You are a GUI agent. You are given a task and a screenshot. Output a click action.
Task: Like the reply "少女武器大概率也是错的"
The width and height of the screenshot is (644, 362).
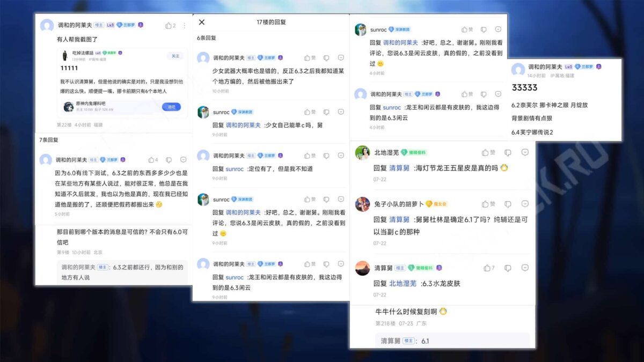pyautogui.click(x=310, y=58)
